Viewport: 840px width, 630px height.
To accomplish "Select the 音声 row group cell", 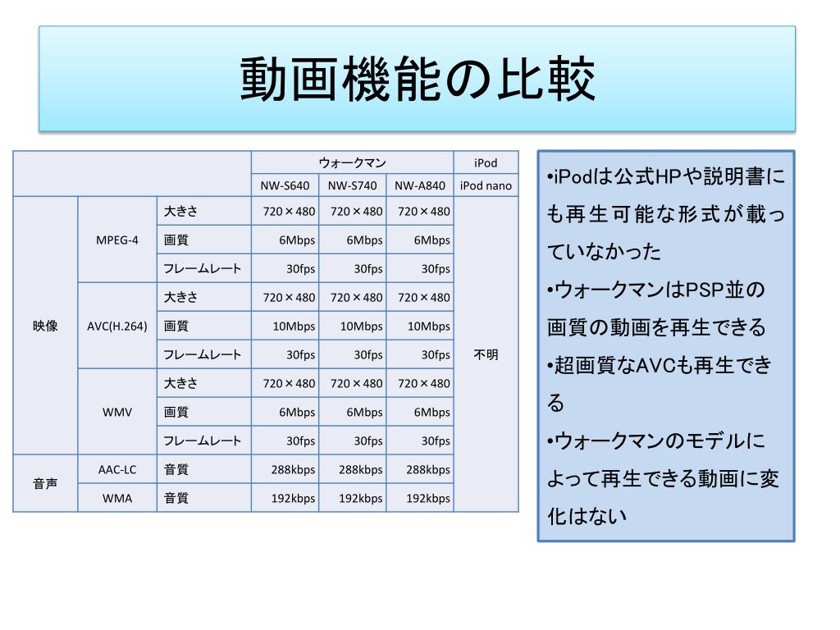I will [x=46, y=484].
